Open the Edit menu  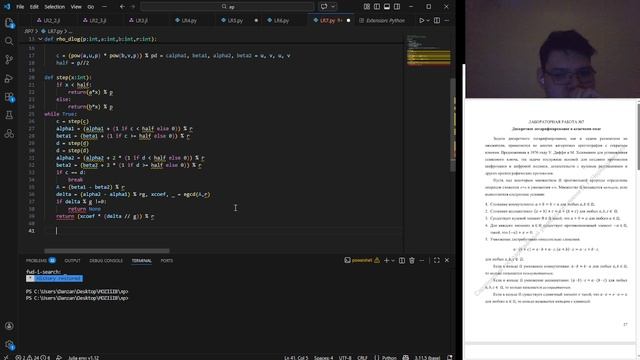pyautogui.click(x=34, y=7)
